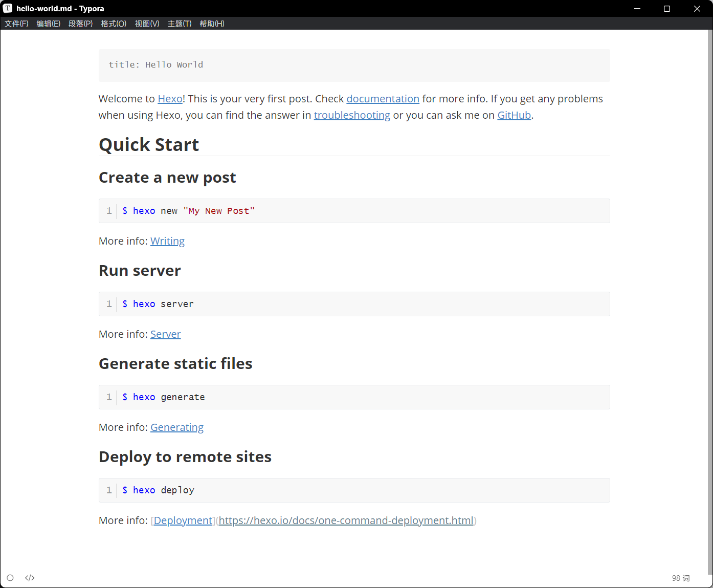Open the documentation link
Screen dimensions: 713x588
383,99
